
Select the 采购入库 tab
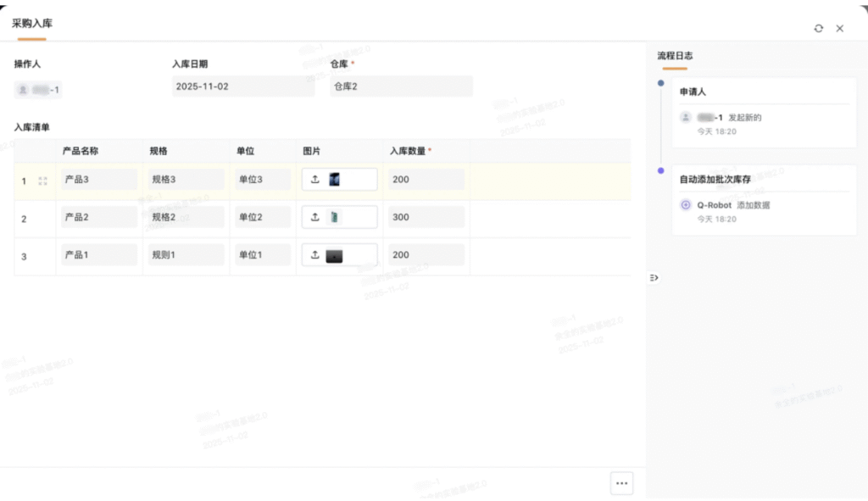pyautogui.click(x=31, y=24)
